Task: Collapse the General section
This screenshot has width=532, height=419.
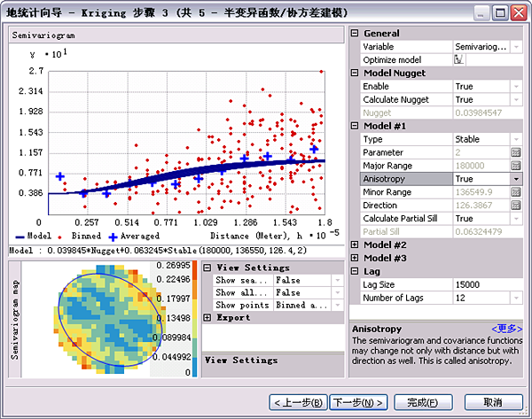Action: (356, 33)
